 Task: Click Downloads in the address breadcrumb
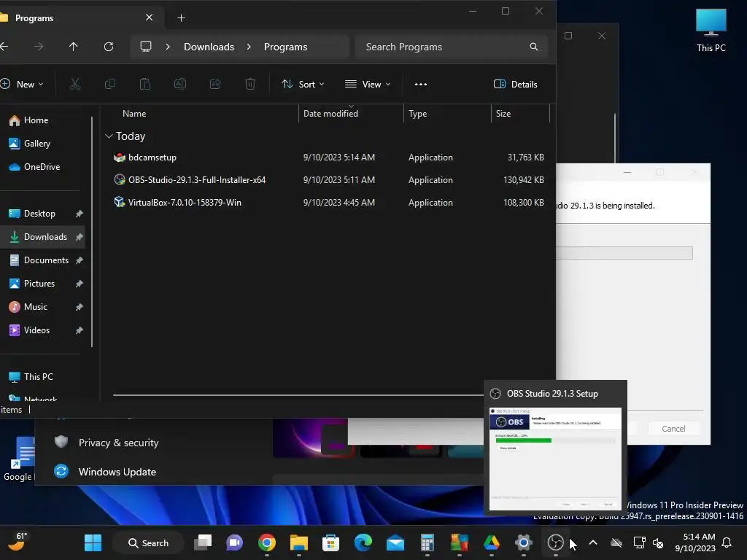coord(209,47)
